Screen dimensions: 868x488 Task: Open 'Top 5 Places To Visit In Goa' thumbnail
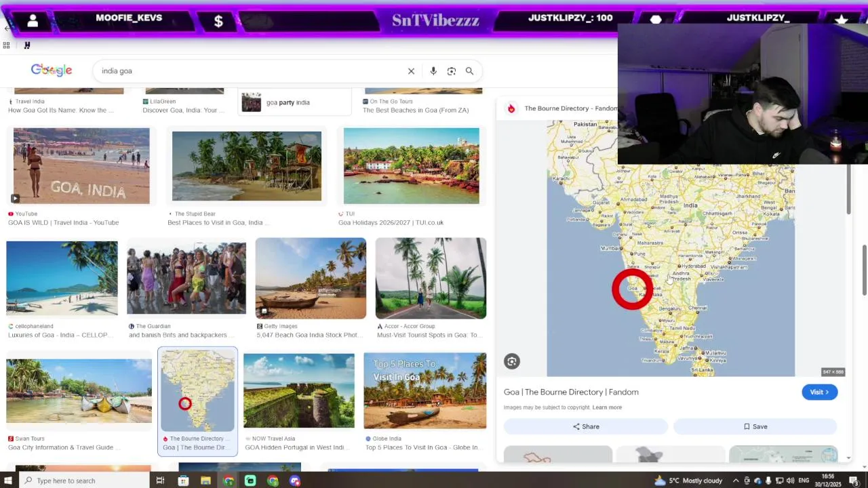click(x=425, y=391)
